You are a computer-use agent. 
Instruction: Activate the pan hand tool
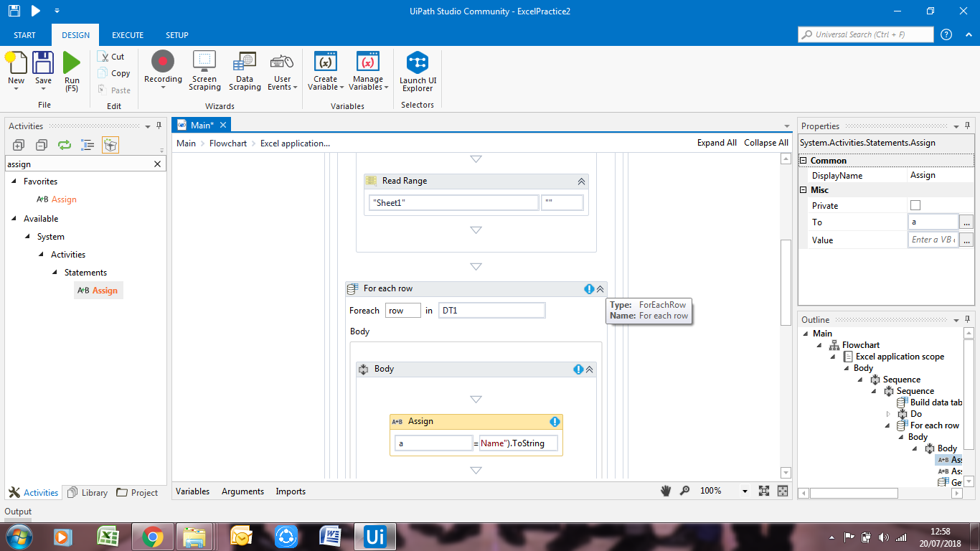click(666, 491)
